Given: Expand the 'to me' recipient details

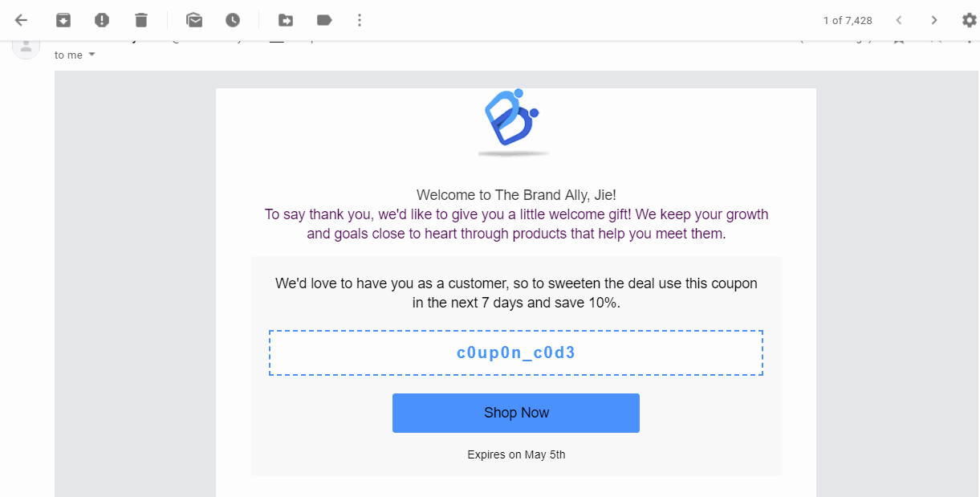Looking at the screenshot, I should pos(91,55).
